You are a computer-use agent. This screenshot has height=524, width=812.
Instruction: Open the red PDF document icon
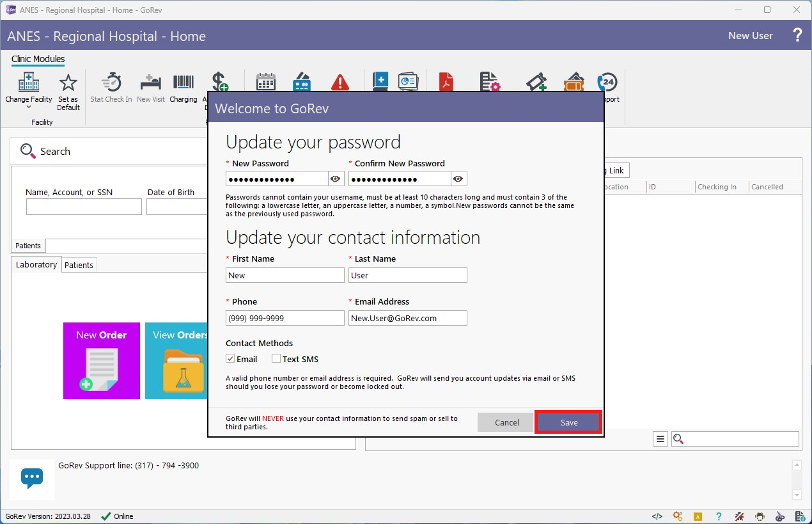pos(446,82)
